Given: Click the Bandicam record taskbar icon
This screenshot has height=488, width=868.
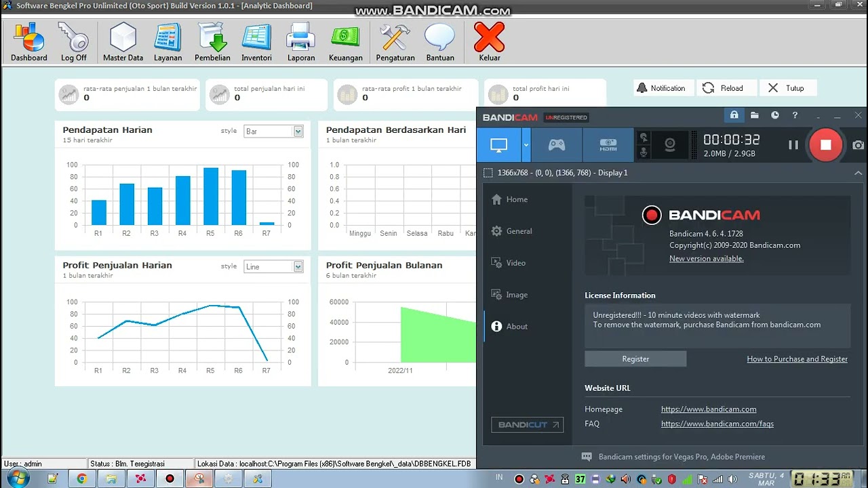Looking at the screenshot, I should 170,479.
